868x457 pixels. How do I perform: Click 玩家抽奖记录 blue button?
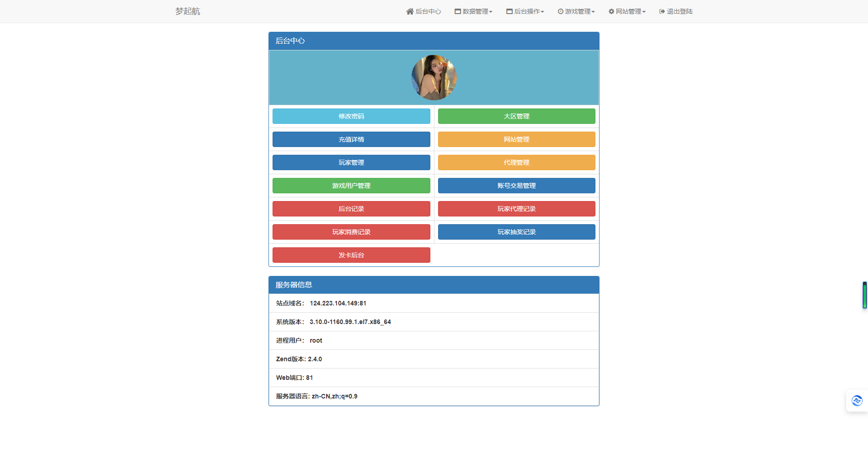pyautogui.click(x=517, y=232)
